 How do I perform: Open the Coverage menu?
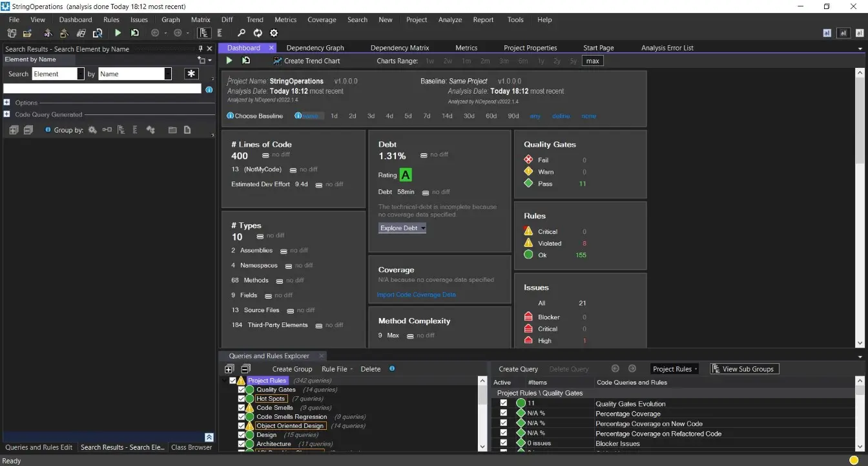pyautogui.click(x=322, y=19)
